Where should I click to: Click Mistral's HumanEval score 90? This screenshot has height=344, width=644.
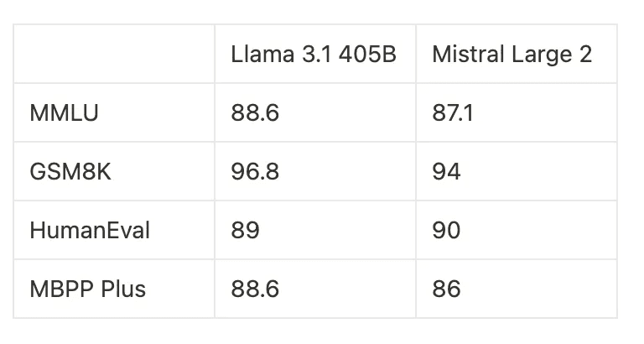pos(446,230)
